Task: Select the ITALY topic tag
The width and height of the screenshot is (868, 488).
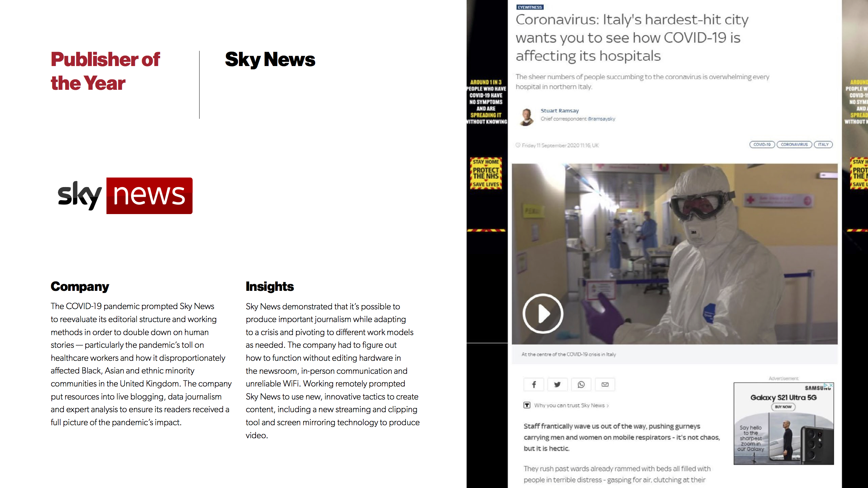Action: pos(823,144)
